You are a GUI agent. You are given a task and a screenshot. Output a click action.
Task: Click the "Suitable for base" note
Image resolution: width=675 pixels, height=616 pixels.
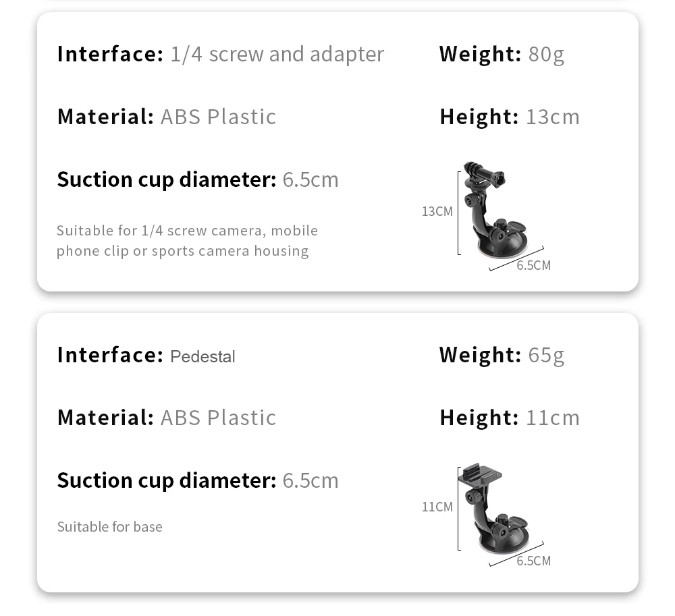(109, 527)
